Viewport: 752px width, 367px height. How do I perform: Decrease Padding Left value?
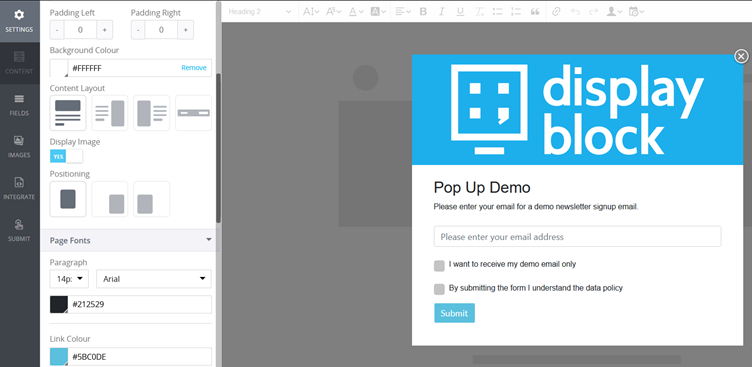[x=57, y=30]
